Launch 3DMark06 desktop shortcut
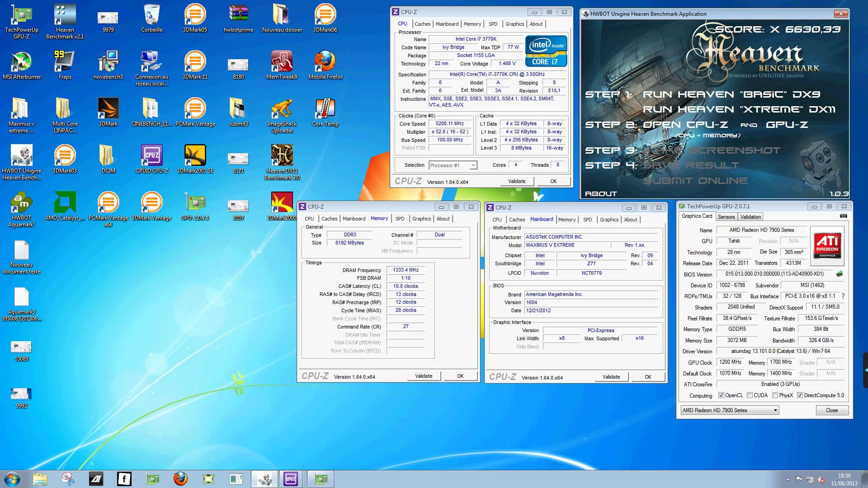Image resolution: width=868 pixels, height=488 pixels. (325, 18)
